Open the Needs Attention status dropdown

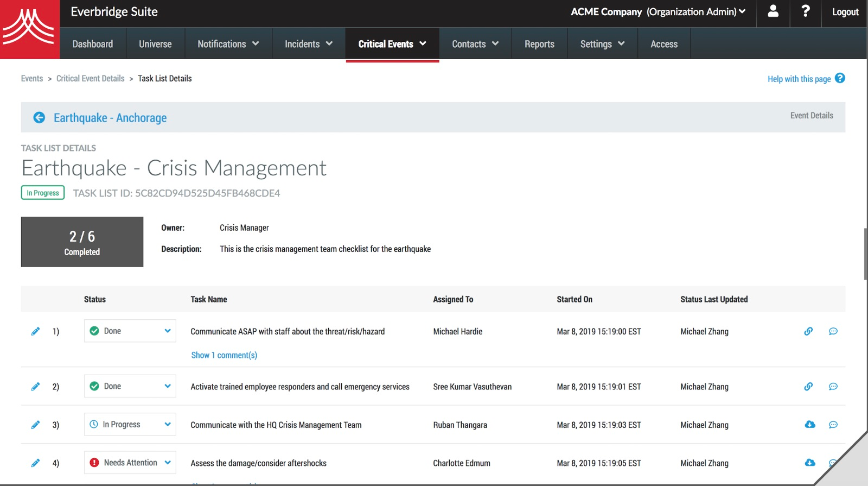(x=130, y=463)
